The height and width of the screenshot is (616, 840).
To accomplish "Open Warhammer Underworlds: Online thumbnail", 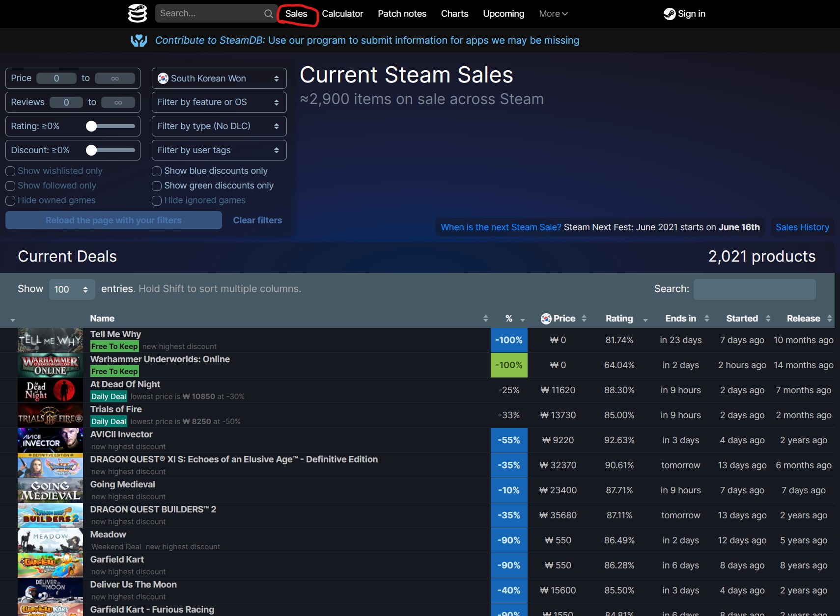I will pyautogui.click(x=50, y=365).
